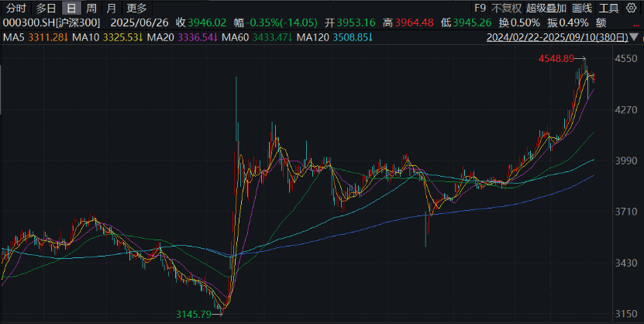This screenshot has height=324, width=644.
Task: Click the MA20 indicator label
Action: (160, 36)
